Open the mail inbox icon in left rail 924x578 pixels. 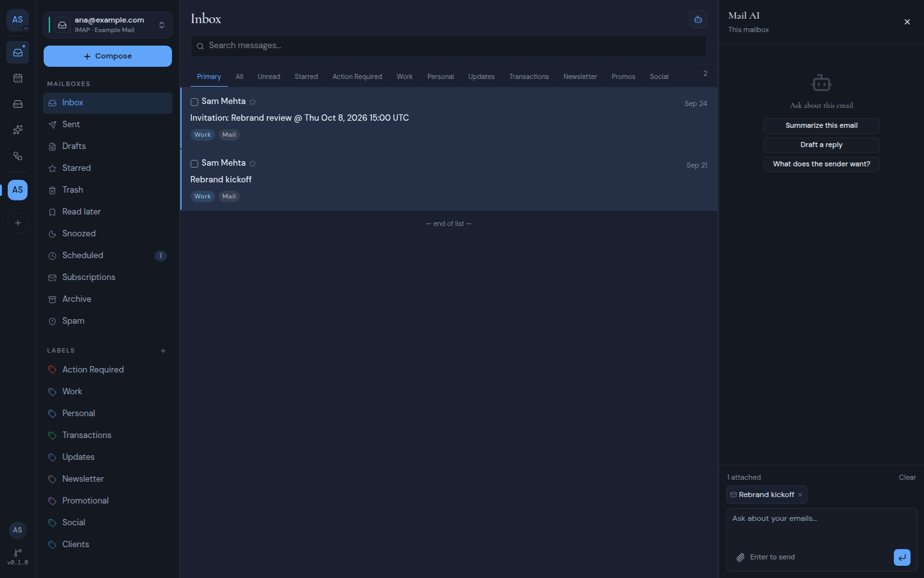point(17,53)
